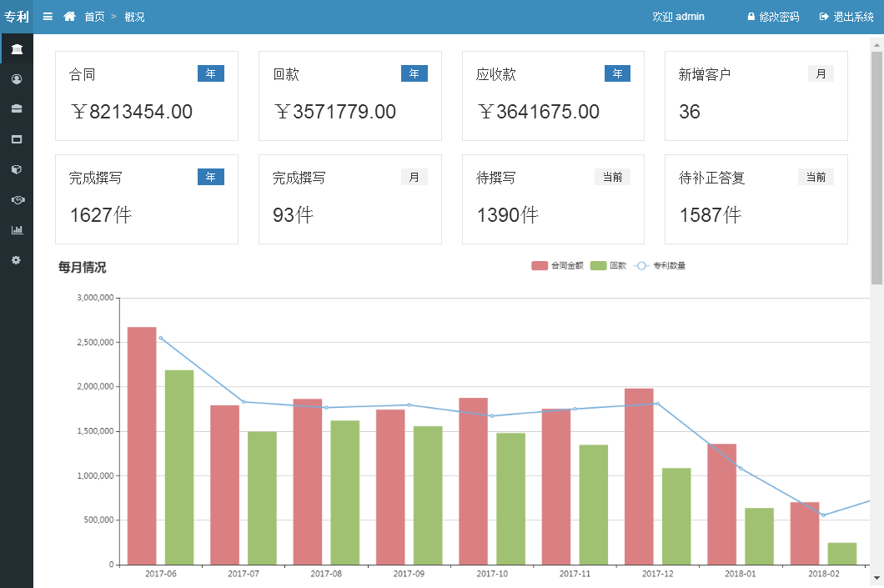
Task: Click the user circle sidebar icon
Action: (x=17, y=79)
